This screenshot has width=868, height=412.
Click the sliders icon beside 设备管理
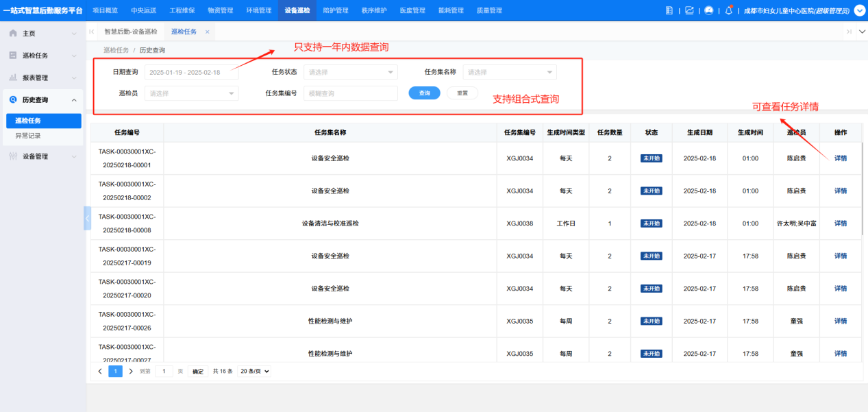[13, 156]
